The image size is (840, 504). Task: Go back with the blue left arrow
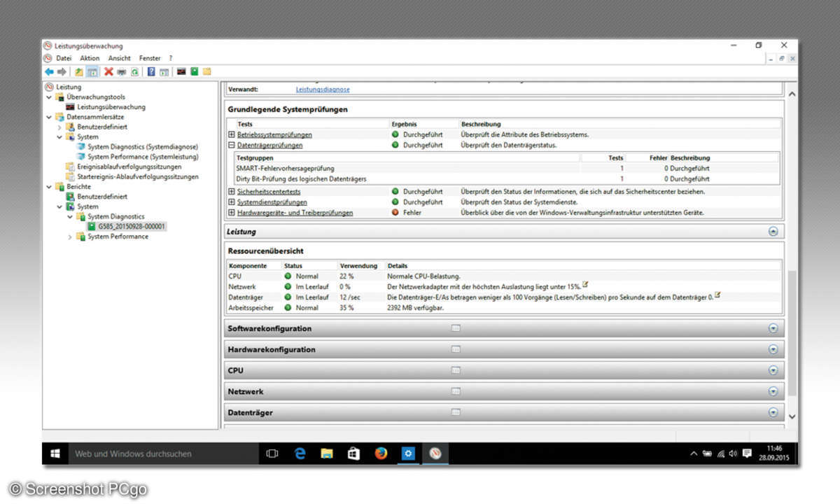pyautogui.click(x=49, y=71)
